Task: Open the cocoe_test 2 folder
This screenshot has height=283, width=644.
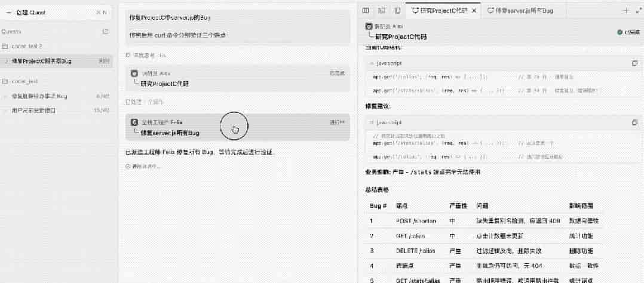Action: pos(27,46)
